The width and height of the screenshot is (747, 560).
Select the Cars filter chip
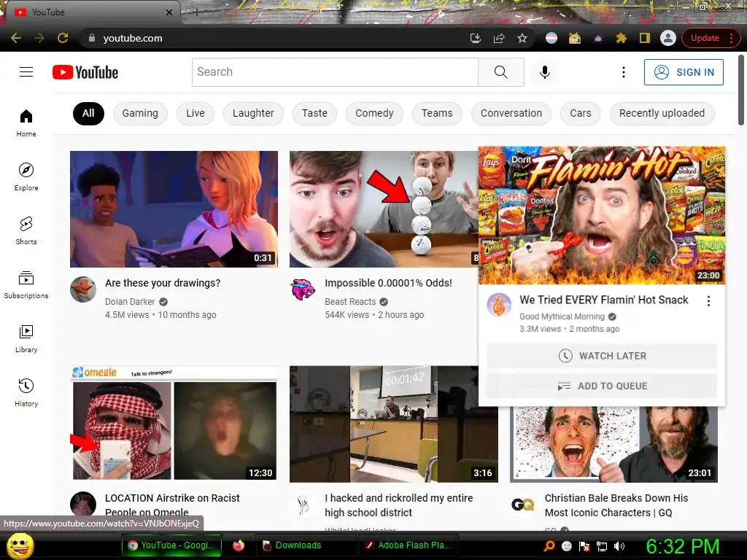(580, 113)
